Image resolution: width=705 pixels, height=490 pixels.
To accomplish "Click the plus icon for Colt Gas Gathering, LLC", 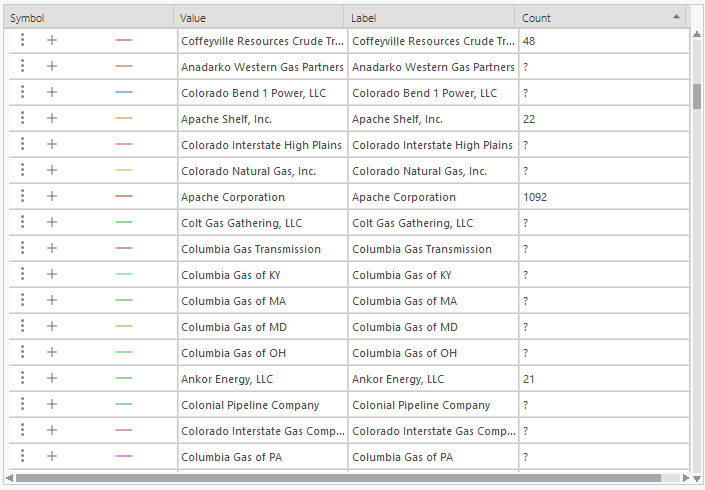I will [x=52, y=222].
